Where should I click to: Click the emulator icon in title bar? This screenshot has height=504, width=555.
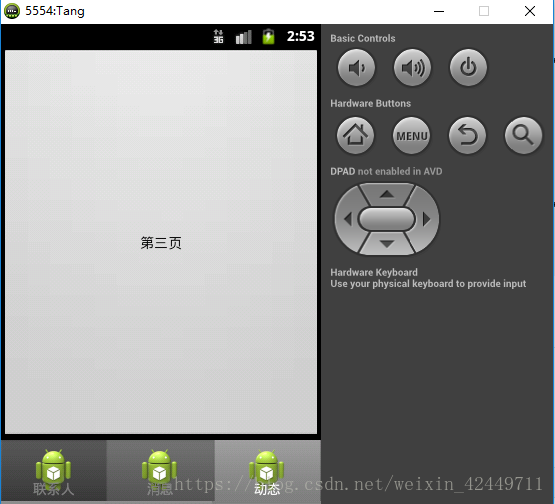[12, 11]
